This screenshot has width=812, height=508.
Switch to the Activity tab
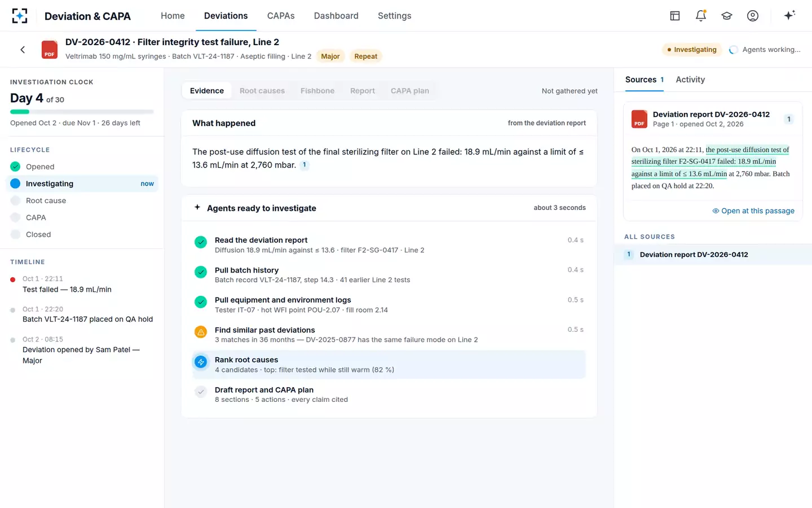pyautogui.click(x=690, y=80)
